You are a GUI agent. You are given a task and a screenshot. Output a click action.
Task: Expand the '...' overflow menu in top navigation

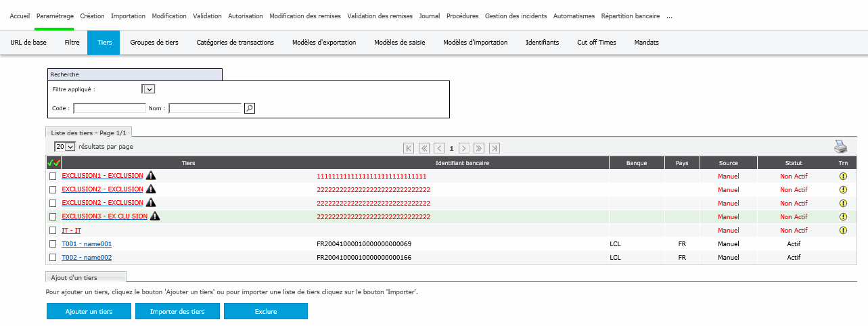pyautogui.click(x=669, y=16)
